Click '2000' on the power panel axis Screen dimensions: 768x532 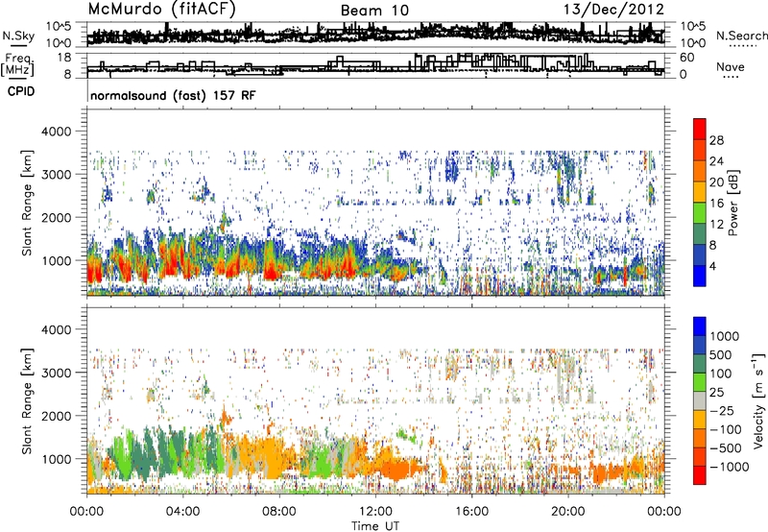(56, 217)
